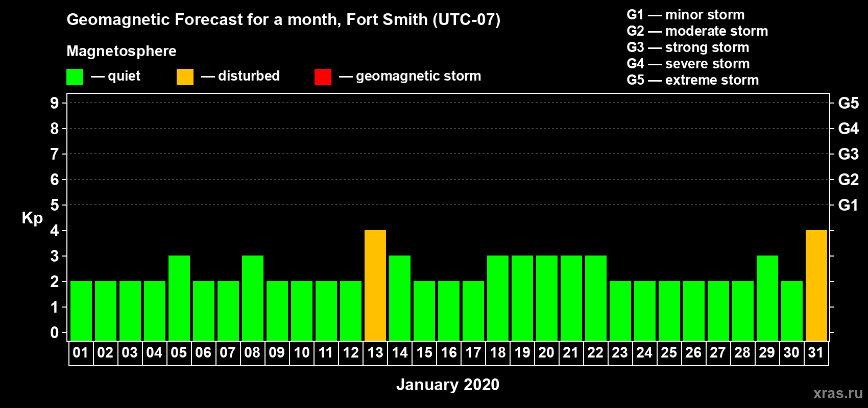
Task: Select the orange bar for day 13
Action: 375,285
